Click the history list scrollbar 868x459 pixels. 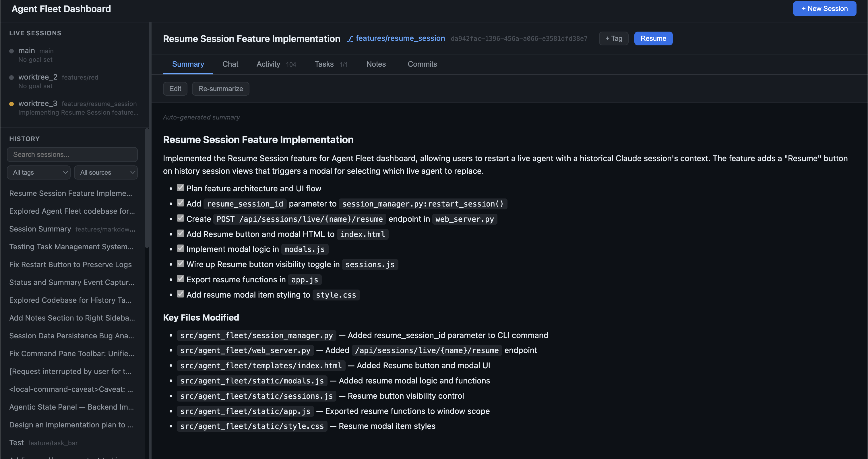(147, 188)
